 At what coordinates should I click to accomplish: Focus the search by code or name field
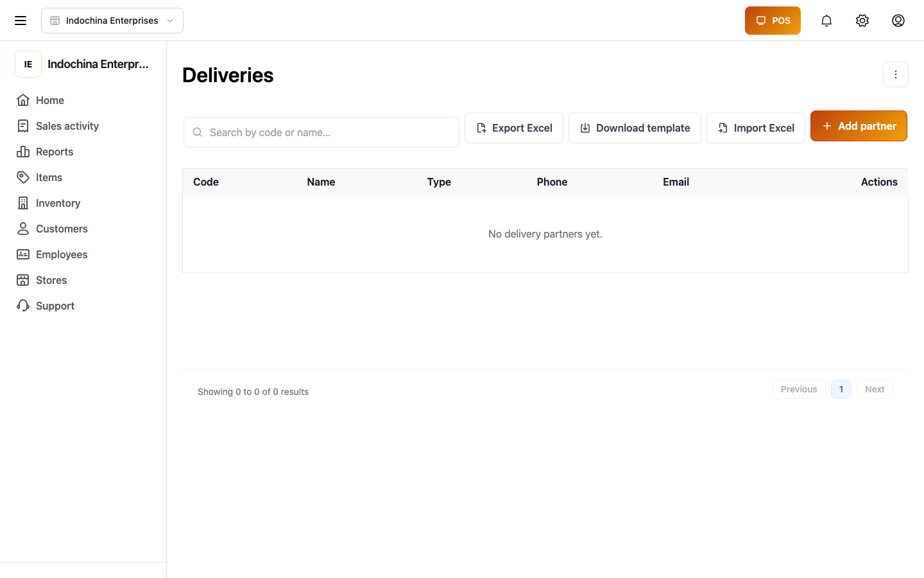pyautogui.click(x=321, y=132)
